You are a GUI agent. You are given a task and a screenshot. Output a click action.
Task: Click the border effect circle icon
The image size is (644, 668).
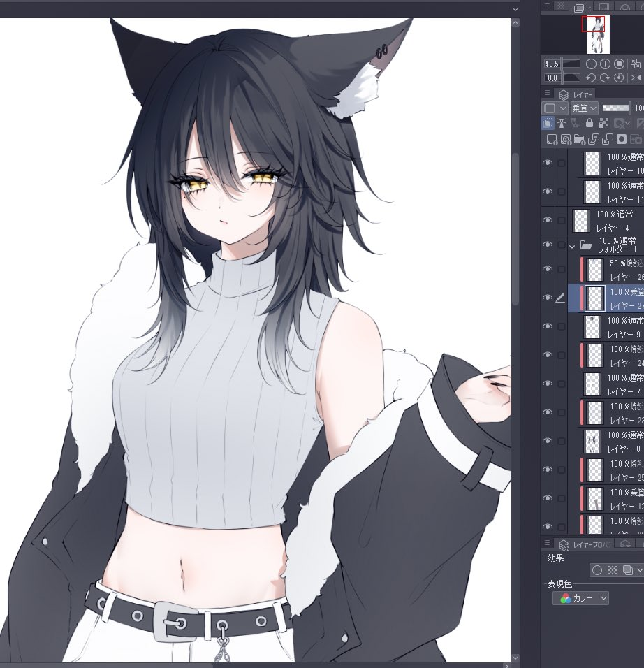[x=597, y=570]
